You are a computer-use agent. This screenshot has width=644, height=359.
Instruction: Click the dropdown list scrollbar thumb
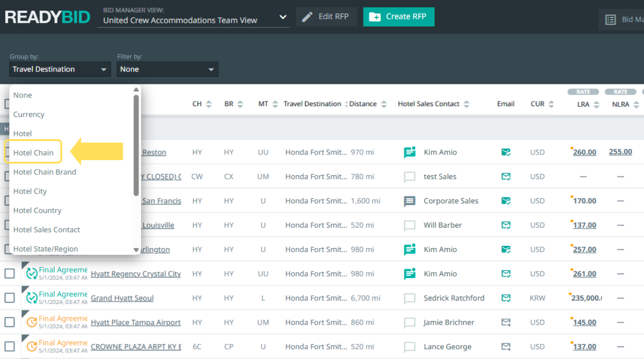[x=136, y=145]
